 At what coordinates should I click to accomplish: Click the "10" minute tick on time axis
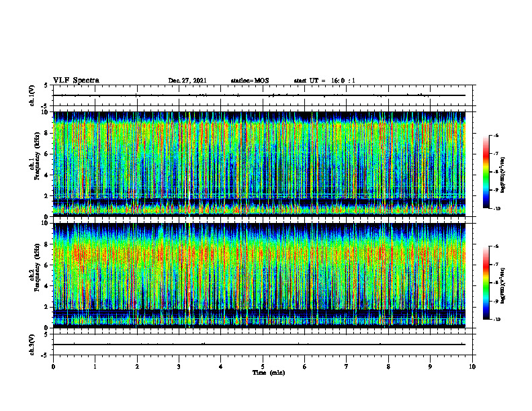(472, 367)
